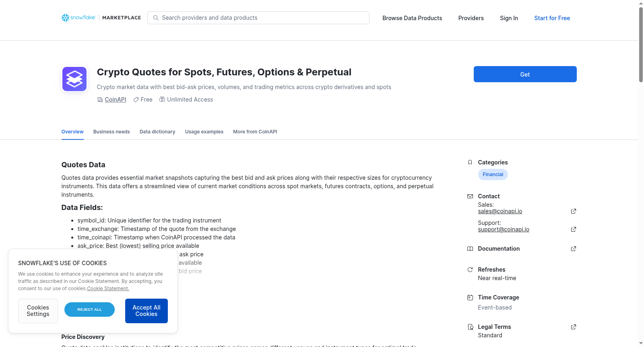
Task: Open the Legal Terms external link icon
Action: (x=574, y=327)
